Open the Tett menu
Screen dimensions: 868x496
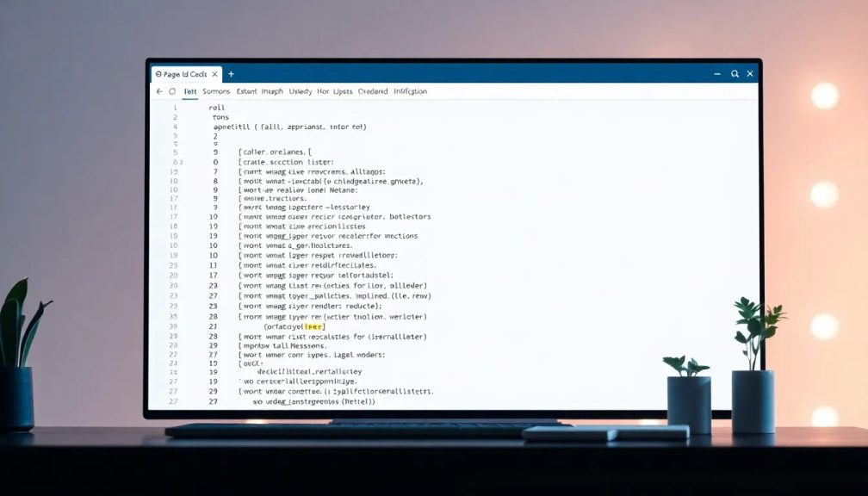(190, 91)
